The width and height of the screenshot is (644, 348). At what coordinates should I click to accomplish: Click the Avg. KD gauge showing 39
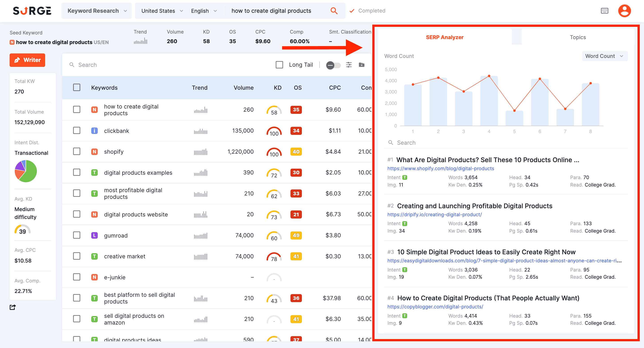click(x=23, y=229)
